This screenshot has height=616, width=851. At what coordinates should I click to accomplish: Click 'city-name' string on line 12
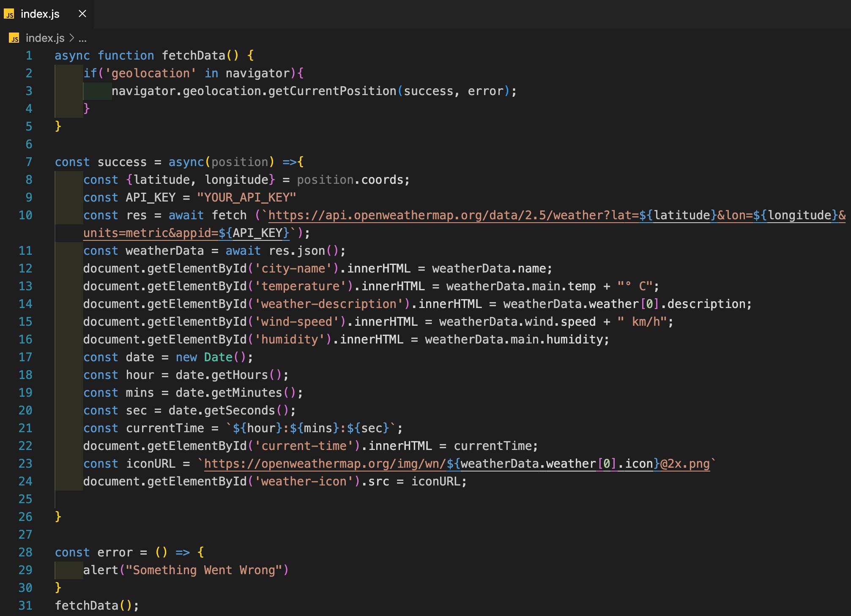293,269
